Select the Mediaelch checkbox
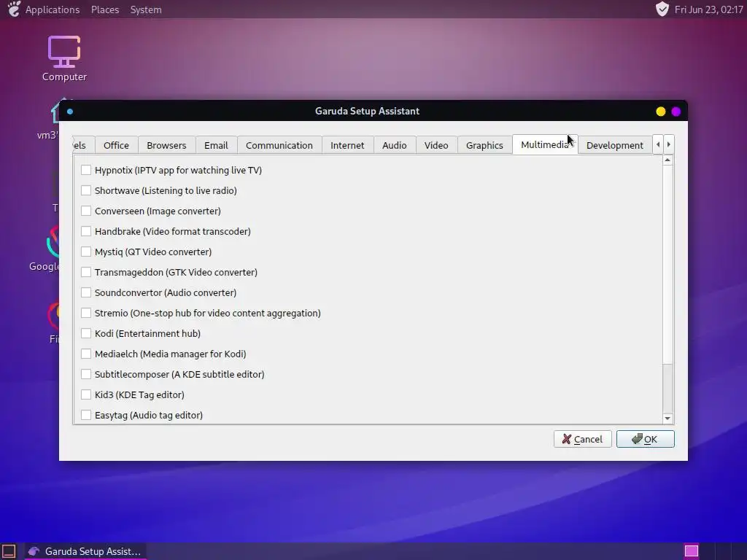747x560 pixels. [86, 354]
